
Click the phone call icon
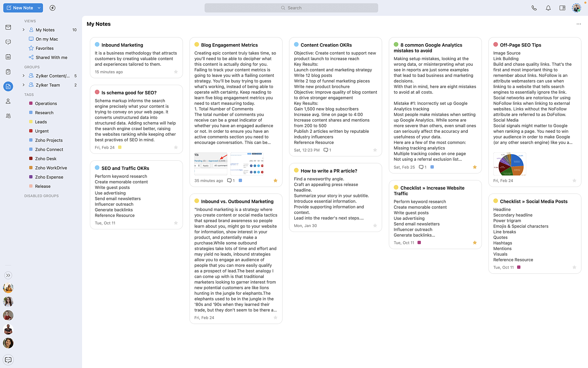tap(534, 8)
